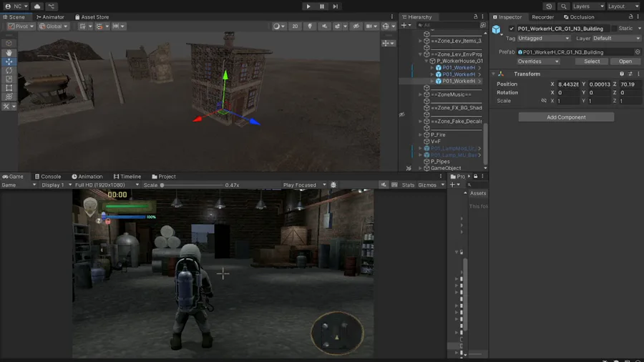
Task: Switch to the Inspector tab
Action: (x=507, y=17)
